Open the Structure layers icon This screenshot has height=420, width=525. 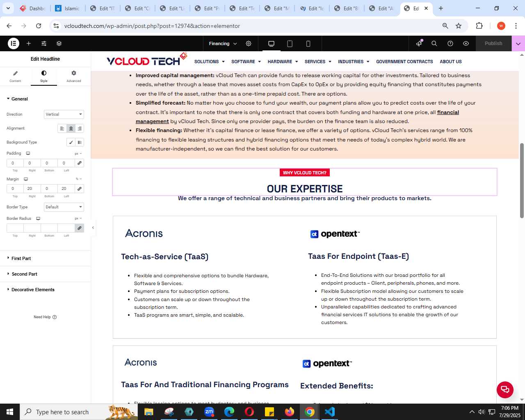[59, 43]
